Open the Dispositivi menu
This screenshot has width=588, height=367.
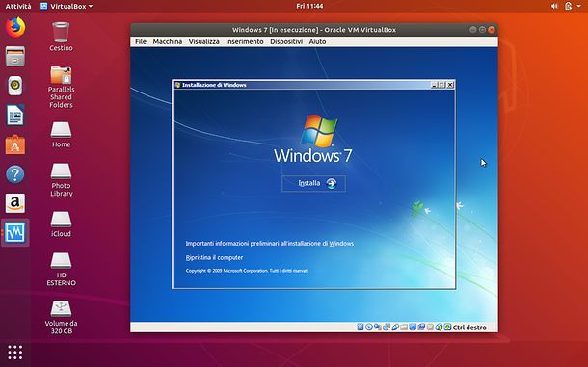click(x=286, y=41)
